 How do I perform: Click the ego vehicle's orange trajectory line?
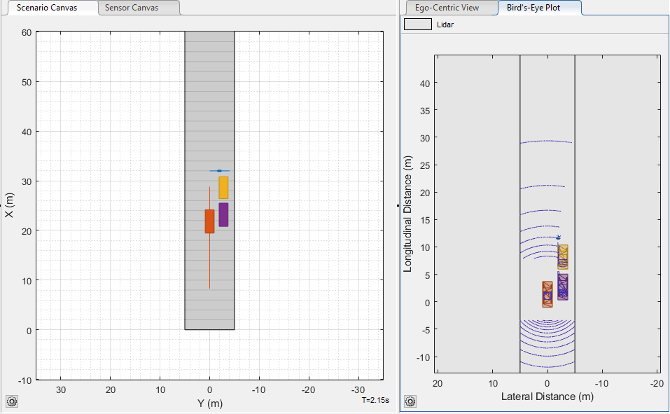pos(209,261)
